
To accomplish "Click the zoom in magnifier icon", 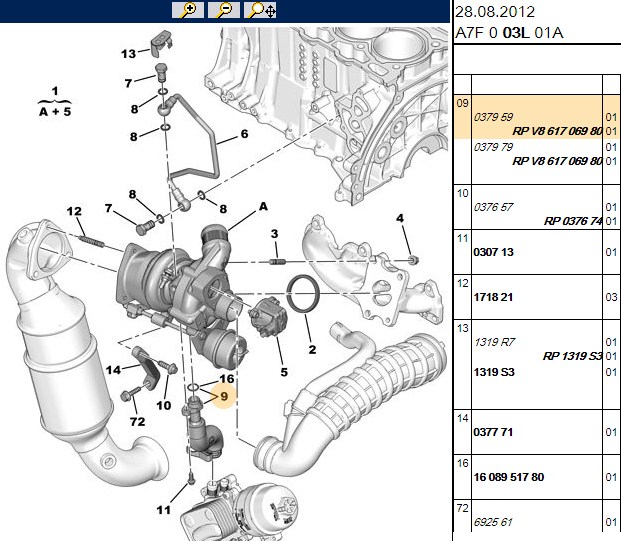I will tap(188, 10).
